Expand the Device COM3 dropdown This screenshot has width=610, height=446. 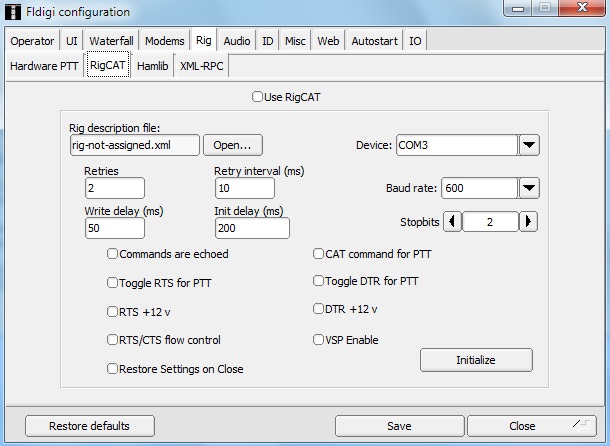click(x=530, y=145)
